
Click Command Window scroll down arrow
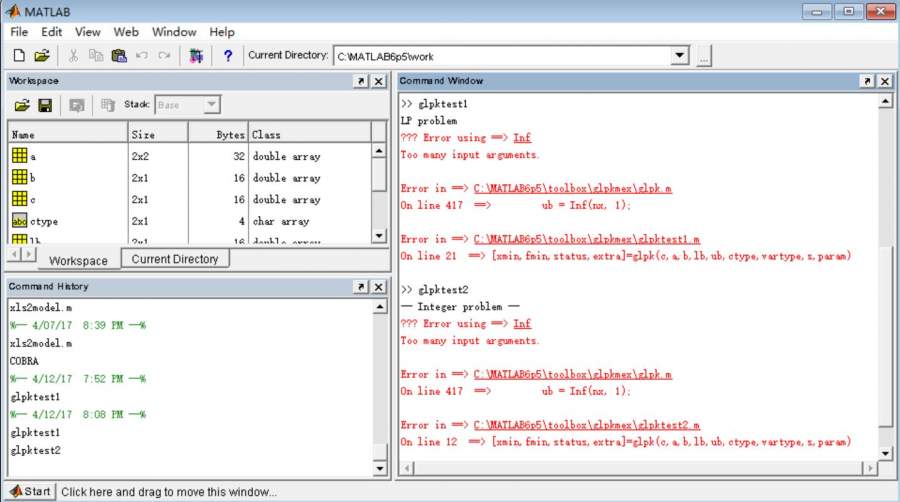point(885,453)
